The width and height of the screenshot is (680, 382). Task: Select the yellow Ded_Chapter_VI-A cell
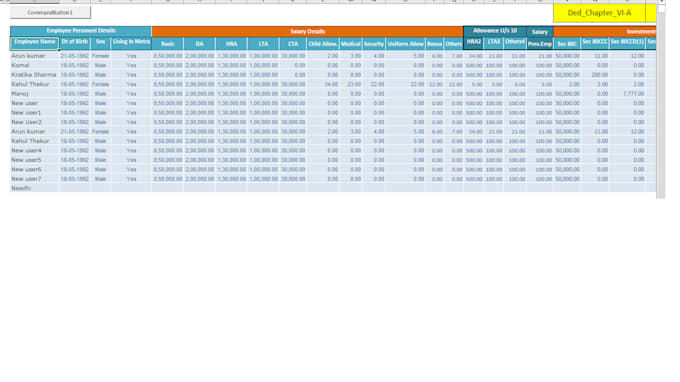coord(599,13)
